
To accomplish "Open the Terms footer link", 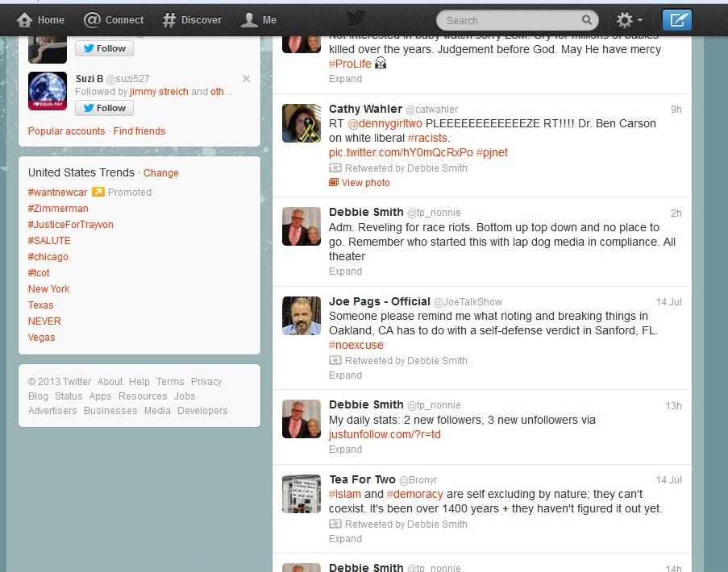I will click(x=170, y=382).
